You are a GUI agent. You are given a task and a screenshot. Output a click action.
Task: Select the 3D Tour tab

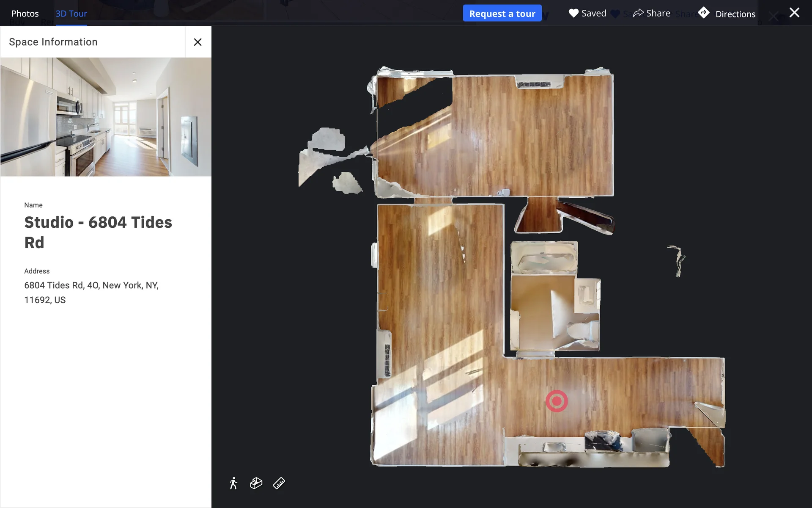point(71,14)
